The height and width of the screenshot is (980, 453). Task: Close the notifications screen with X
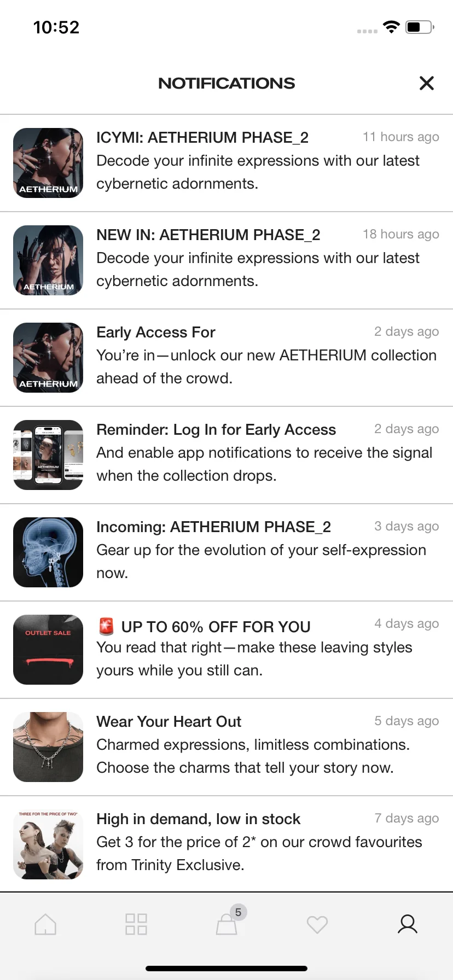[x=426, y=83]
